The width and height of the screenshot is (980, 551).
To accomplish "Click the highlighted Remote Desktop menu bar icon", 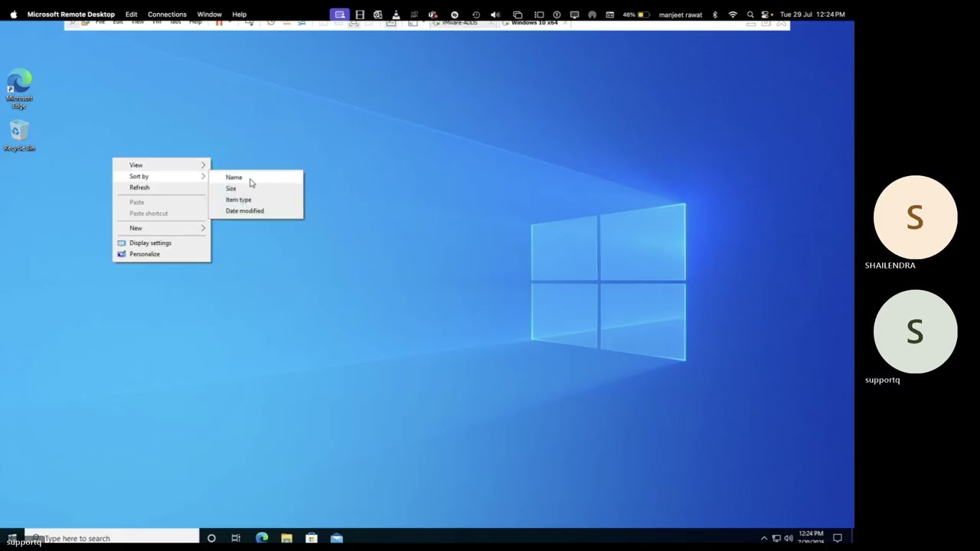I will click(x=340, y=14).
